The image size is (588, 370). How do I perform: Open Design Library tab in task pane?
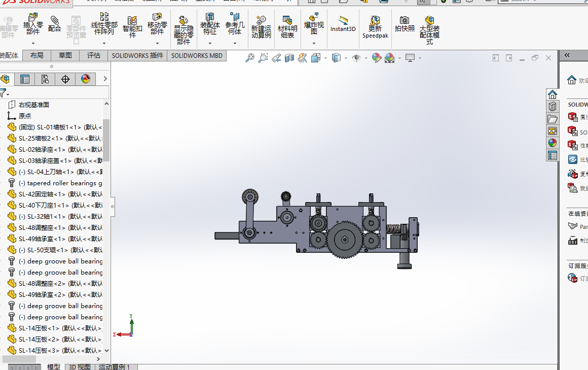tap(553, 107)
